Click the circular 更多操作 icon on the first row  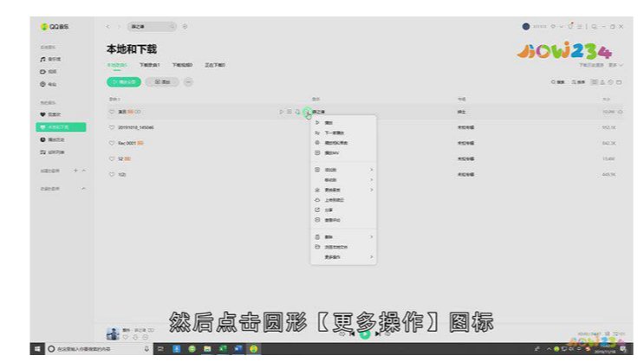coord(307,112)
